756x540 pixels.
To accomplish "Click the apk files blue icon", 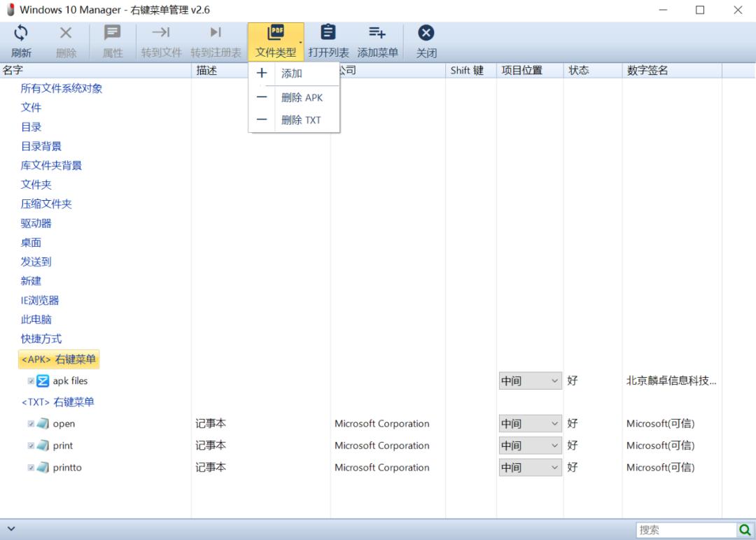I will (43, 381).
